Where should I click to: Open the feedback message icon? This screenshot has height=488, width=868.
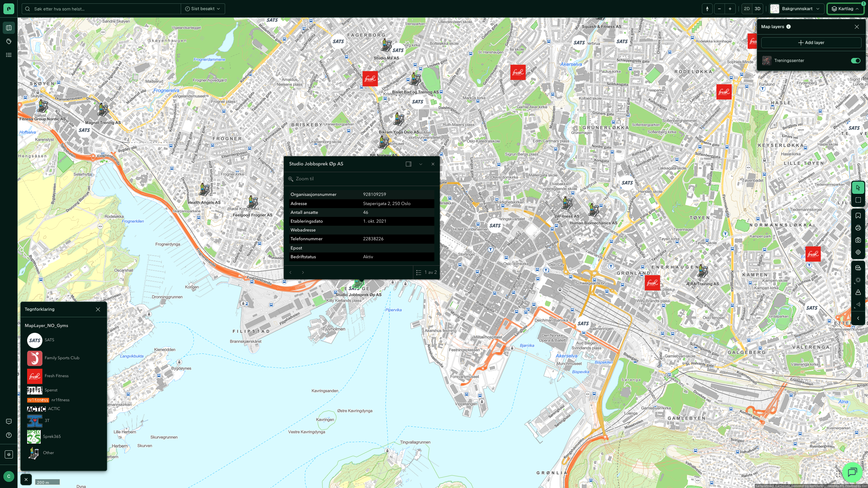click(9, 422)
